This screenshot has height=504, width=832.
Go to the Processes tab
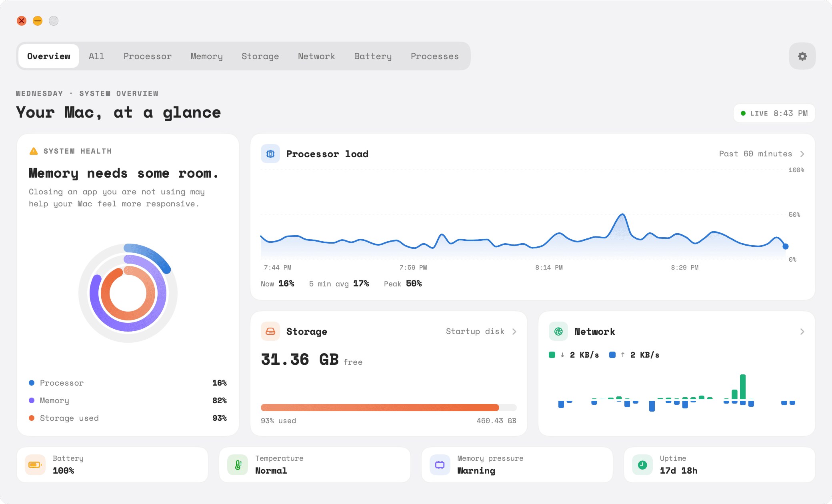[435, 56]
